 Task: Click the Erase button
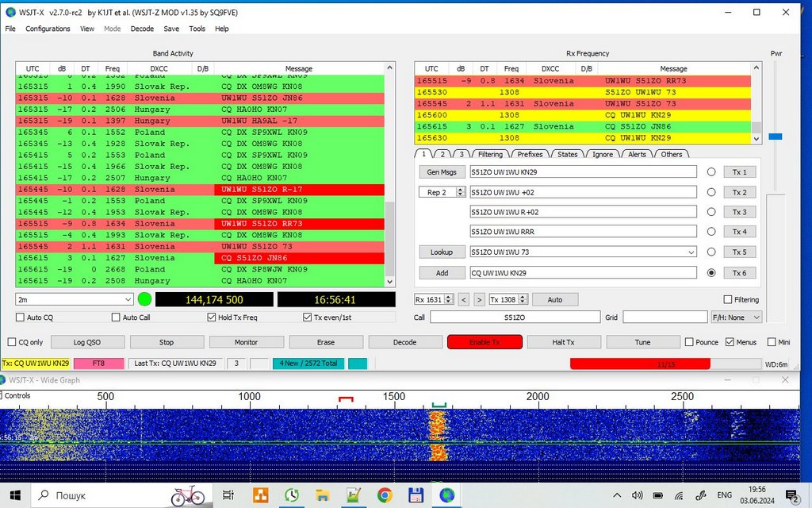[325, 342]
